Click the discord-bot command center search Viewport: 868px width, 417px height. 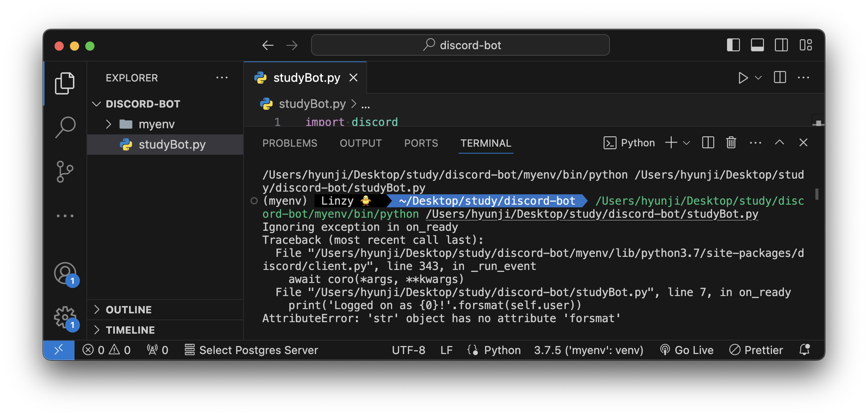coord(460,45)
